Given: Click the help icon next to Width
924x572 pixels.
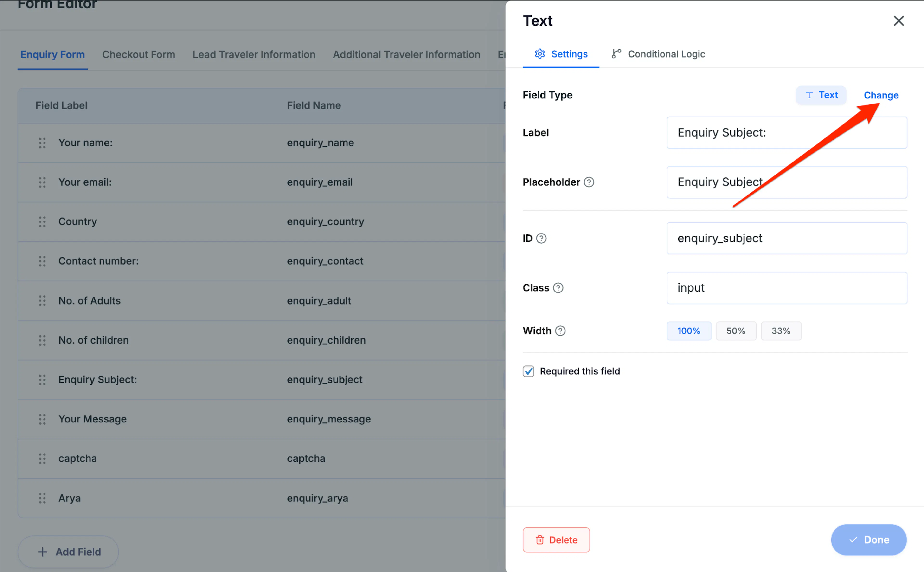Looking at the screenshot, I should [x=560, y=331].
